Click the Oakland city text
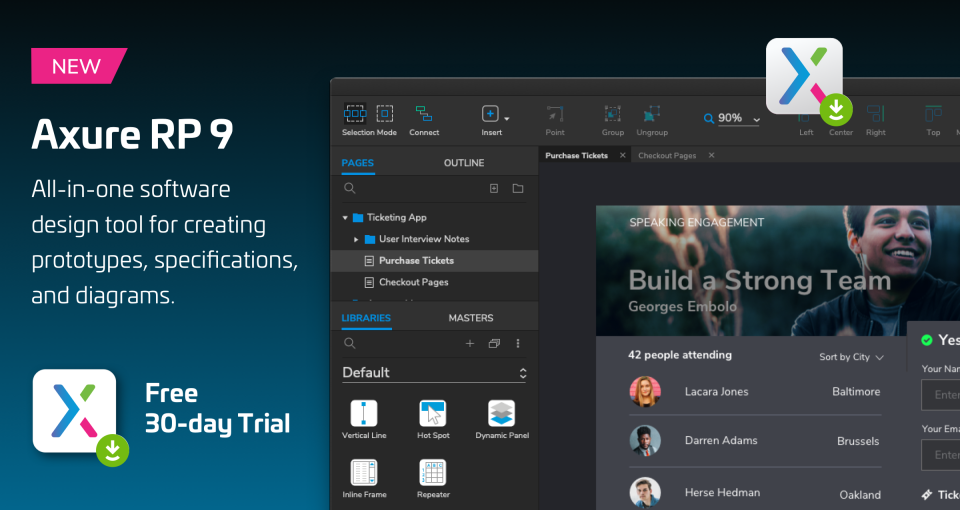 860,495
